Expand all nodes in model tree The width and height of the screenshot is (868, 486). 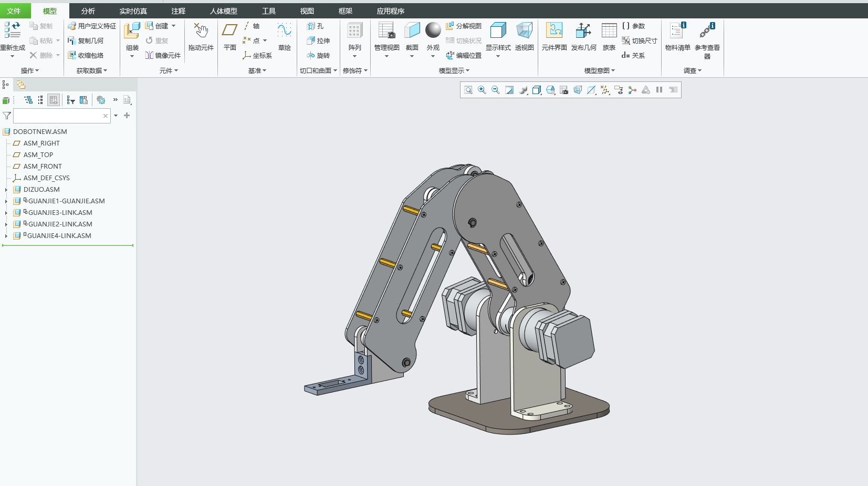[x=28, y=100]
